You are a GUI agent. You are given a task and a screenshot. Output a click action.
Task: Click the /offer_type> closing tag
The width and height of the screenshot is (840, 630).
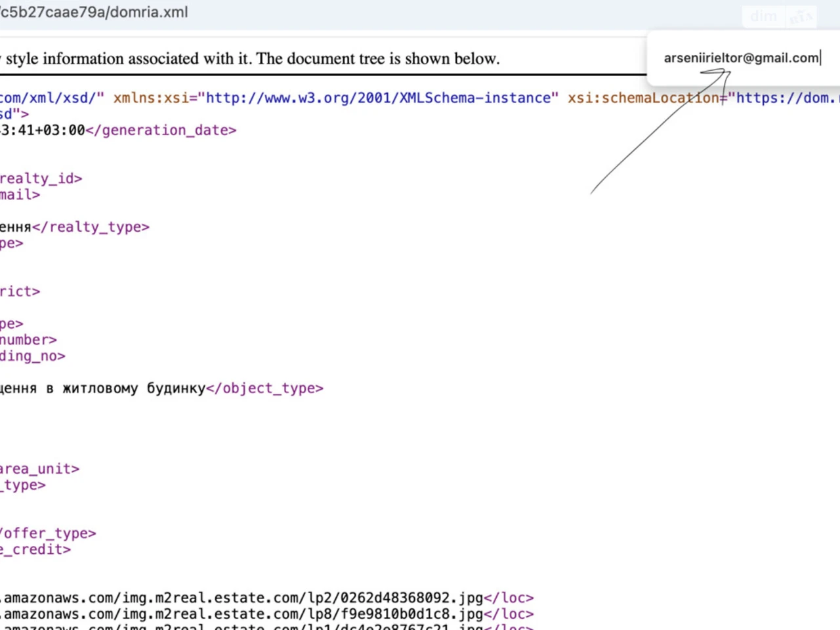pos(48,534)
